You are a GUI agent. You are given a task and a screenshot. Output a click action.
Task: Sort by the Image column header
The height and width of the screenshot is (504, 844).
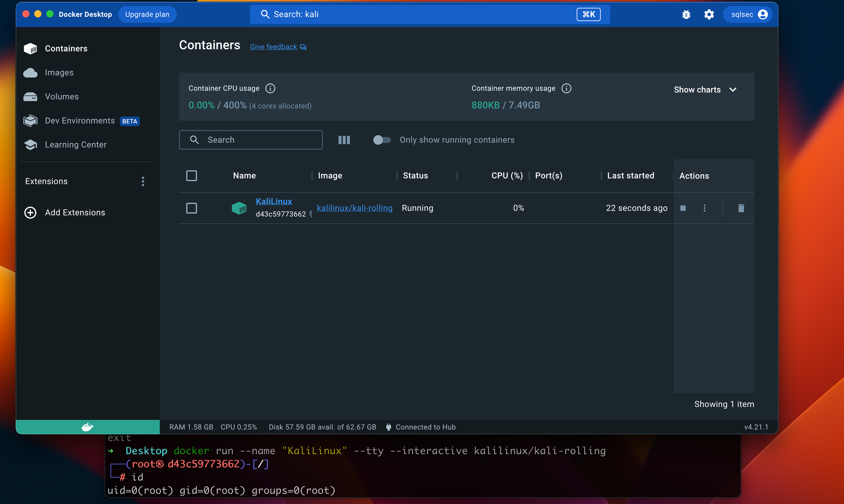[330, 176]
